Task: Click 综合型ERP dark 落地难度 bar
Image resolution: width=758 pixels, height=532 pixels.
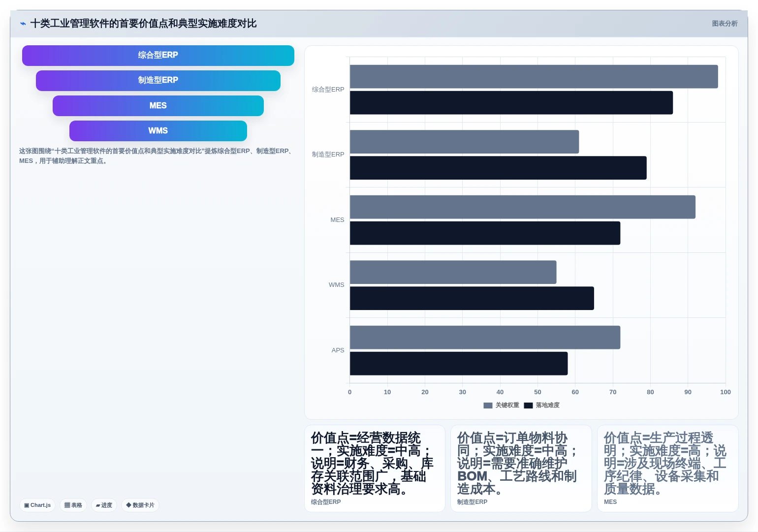Action: pyautogui.click(x=511, y=103)
